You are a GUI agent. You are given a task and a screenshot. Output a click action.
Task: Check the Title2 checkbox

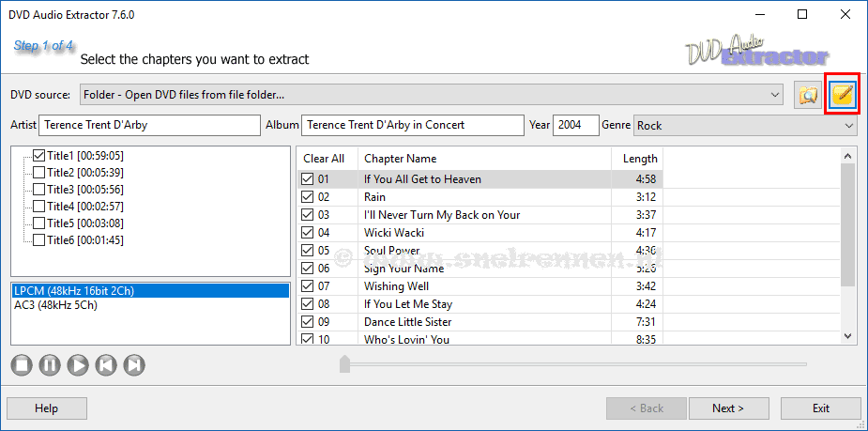pyautogui.click(x=39, y=172)
